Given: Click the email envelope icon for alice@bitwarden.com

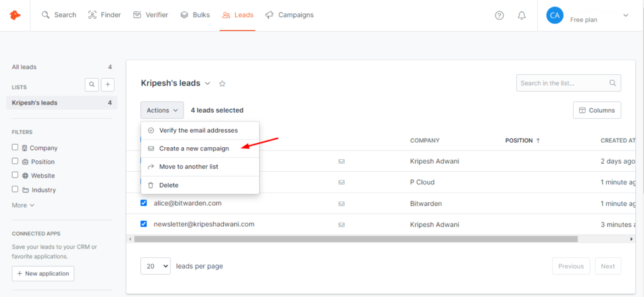Looking at the screenshot, I should click(341, 204).
